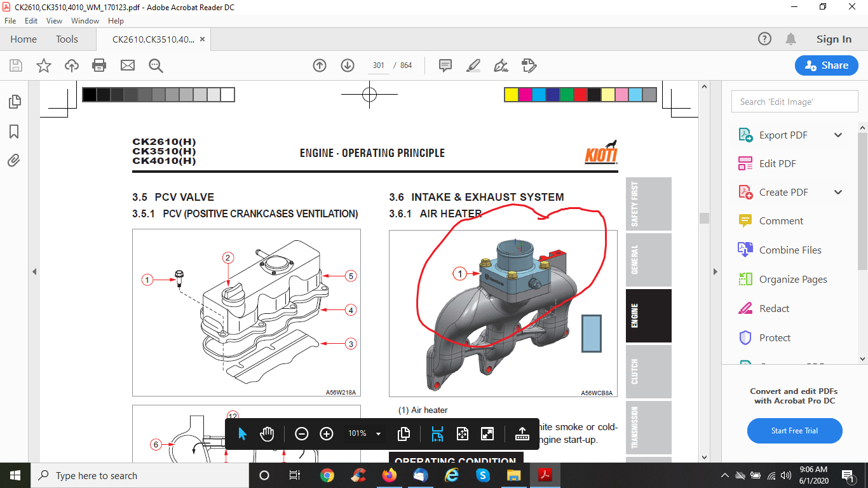This screenshot has width=868, height=488.
Task: Select the Hand pan tool
Action: (x=267, y=433)
